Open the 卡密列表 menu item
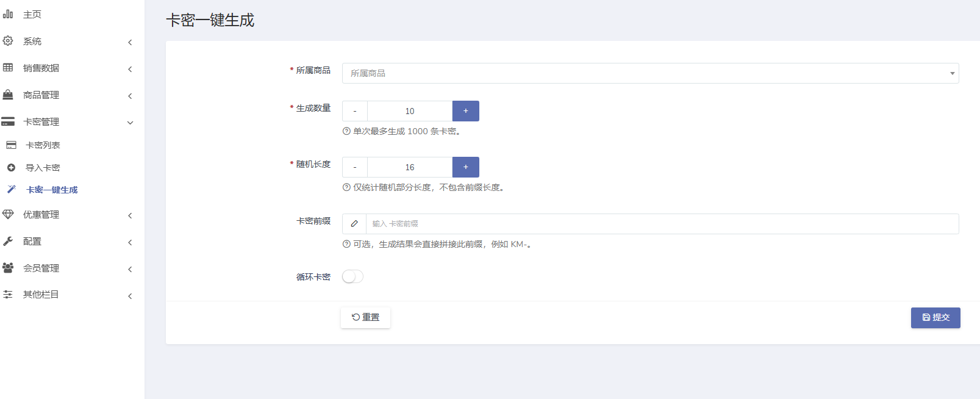 click(x=43, y=145)
